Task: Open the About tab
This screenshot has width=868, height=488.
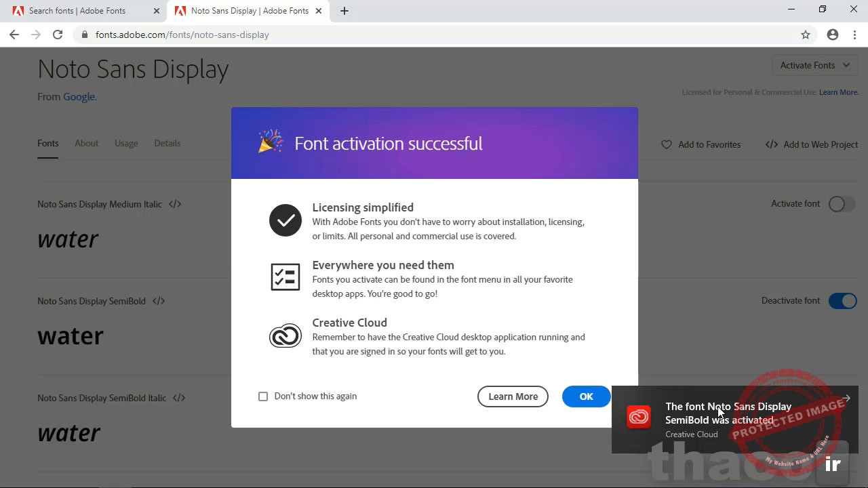Action: (86, 143)
